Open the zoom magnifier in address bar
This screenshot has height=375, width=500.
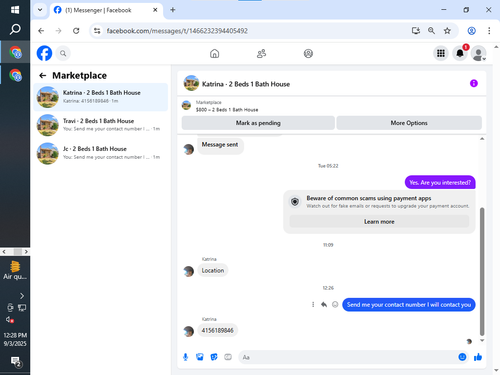(431, 31)
